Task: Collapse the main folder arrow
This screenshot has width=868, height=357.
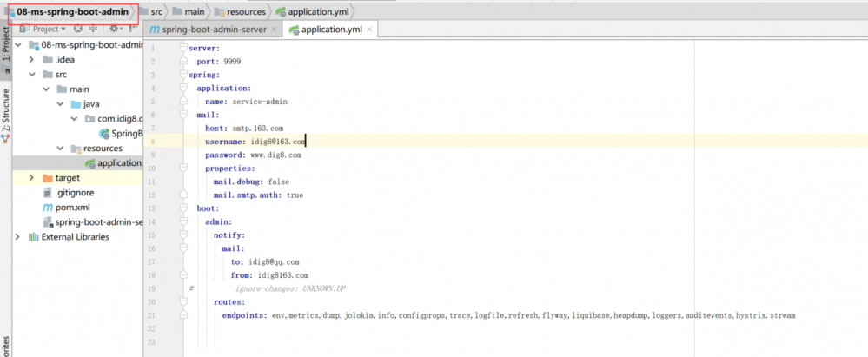Action: (47, 89)
